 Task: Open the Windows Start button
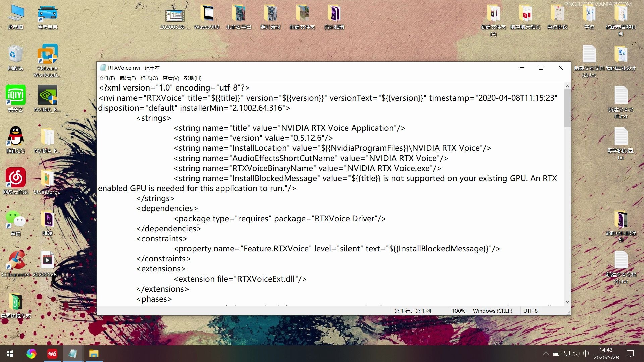(10, 354)
